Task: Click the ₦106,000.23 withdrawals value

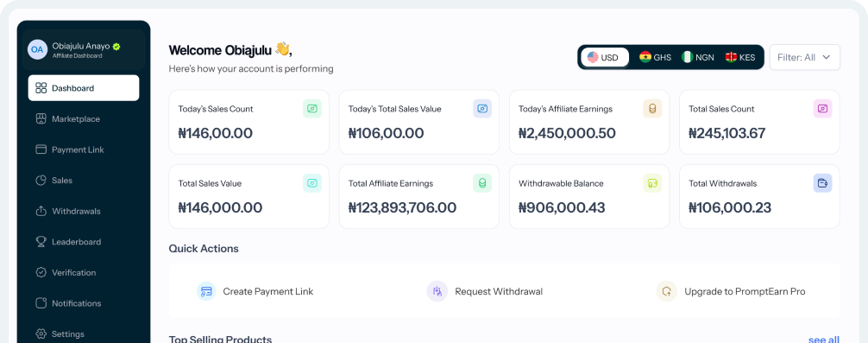Action: coord(730,208)
